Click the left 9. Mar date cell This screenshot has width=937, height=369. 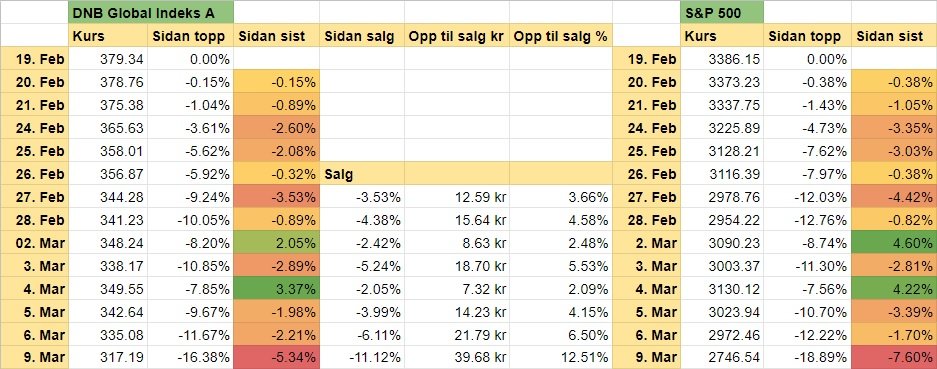tap(34, 358)
